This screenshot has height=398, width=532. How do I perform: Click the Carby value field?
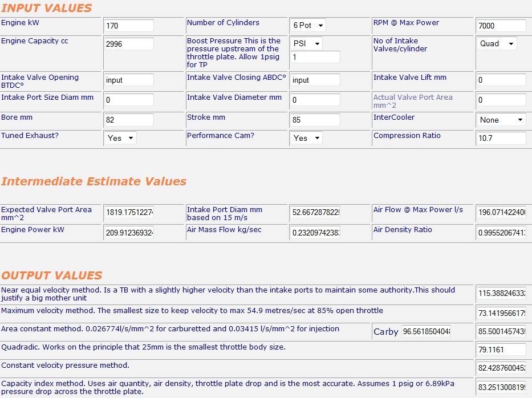pyautogui.click(x=427, y=331)
